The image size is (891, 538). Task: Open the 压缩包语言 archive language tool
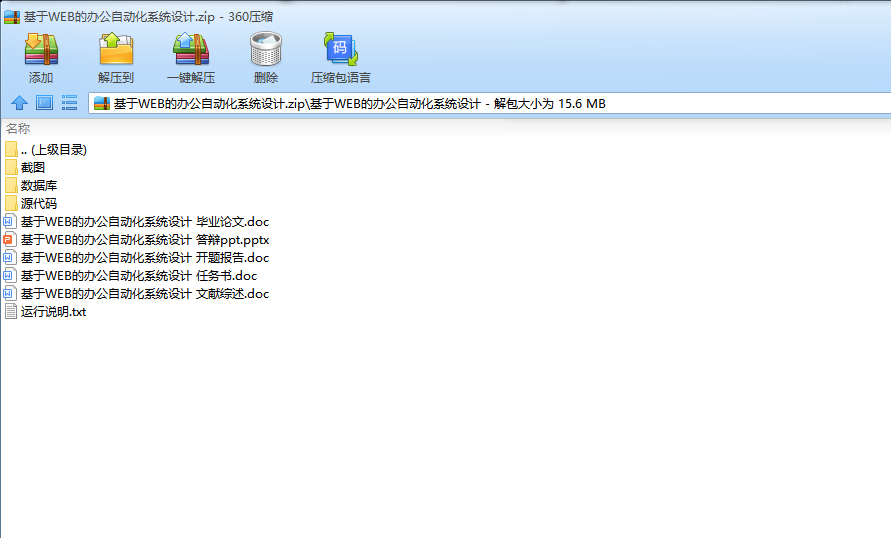tap(340, 58)
